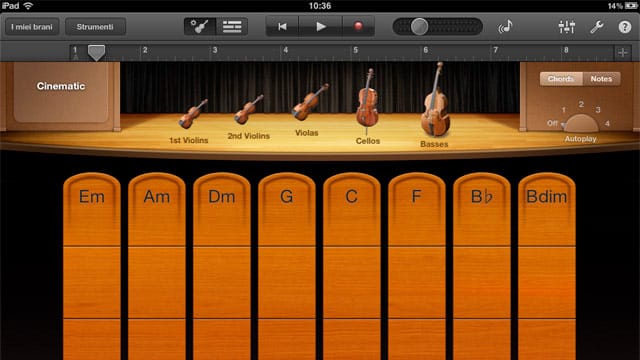Viewport: 640px width, 360px height.
Task: Tap the Autoplay dial knob
Action: pos(581,123)
